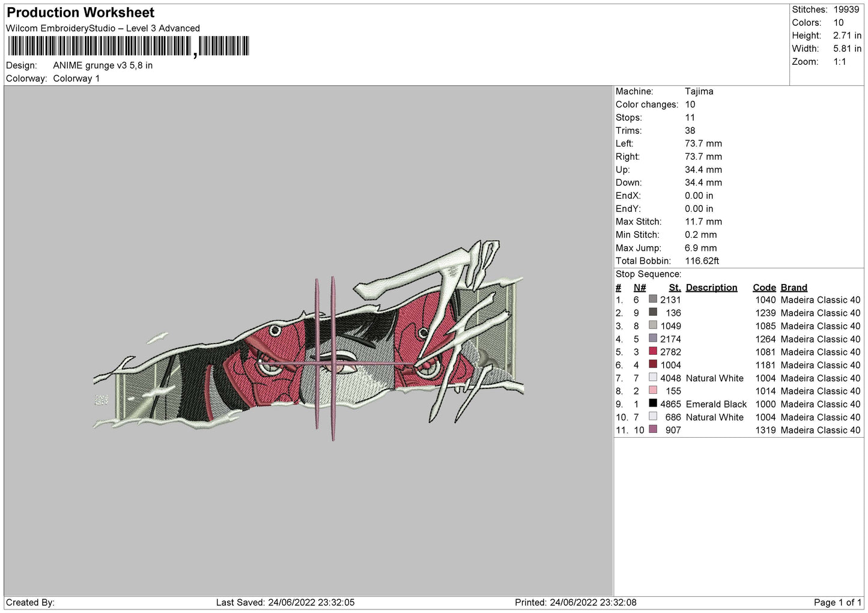Select the mauve swatch in stop 11
This screenshot has width=868, height=613.
[x=652, y=429]
